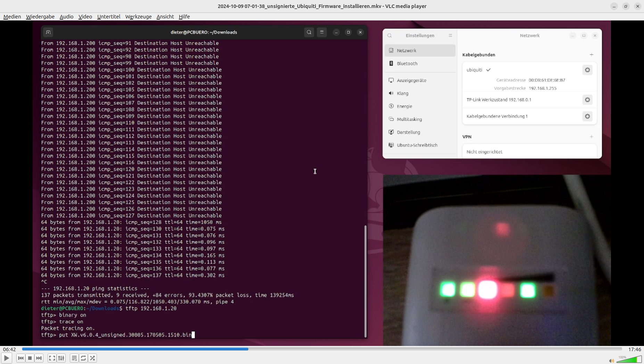Click the volume slider at 100%
Image resolution: width=644 pixels, height=364 pixels.
click(629, 360)
